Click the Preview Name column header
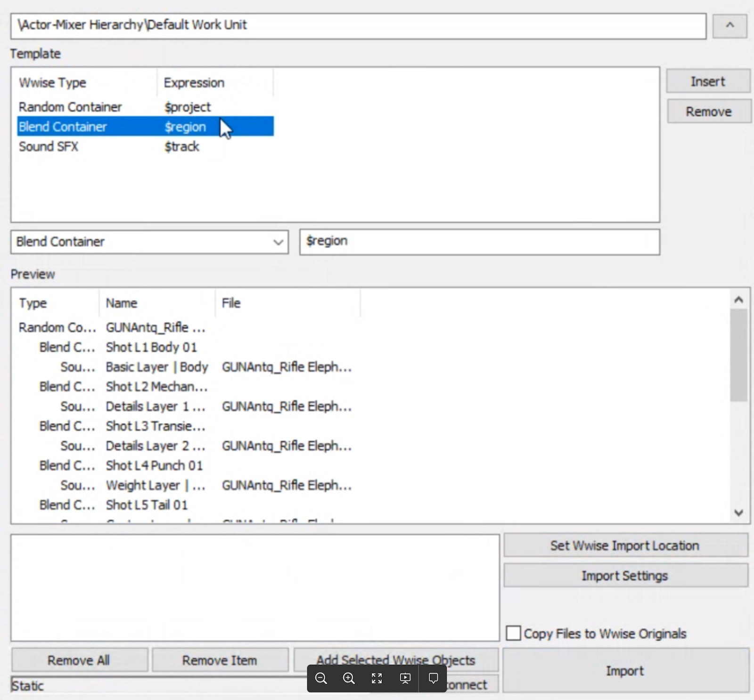The height and width of the screenshot is (700, 754). click(157, 303)
